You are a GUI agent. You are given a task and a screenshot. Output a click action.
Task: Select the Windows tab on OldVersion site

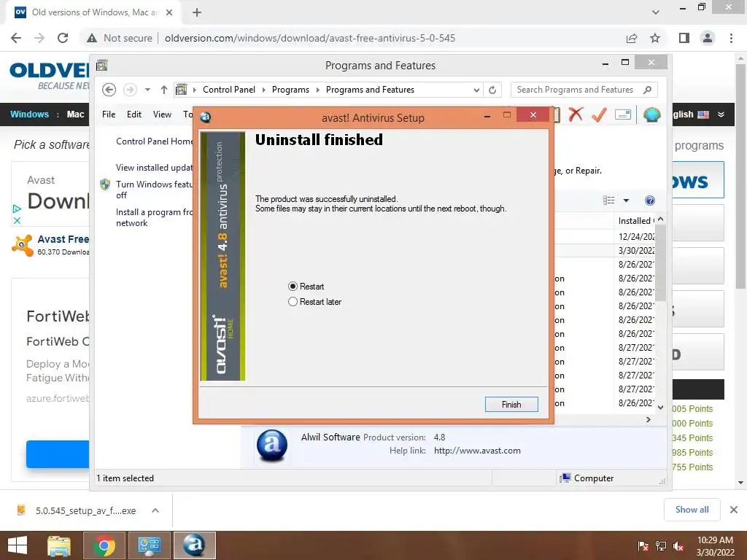point(29,114)
